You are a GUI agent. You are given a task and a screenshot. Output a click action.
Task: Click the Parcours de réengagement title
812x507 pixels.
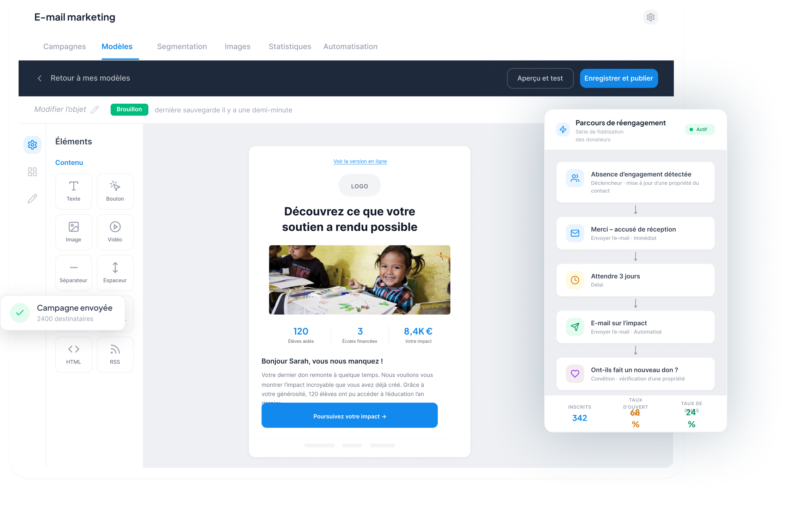620,123
